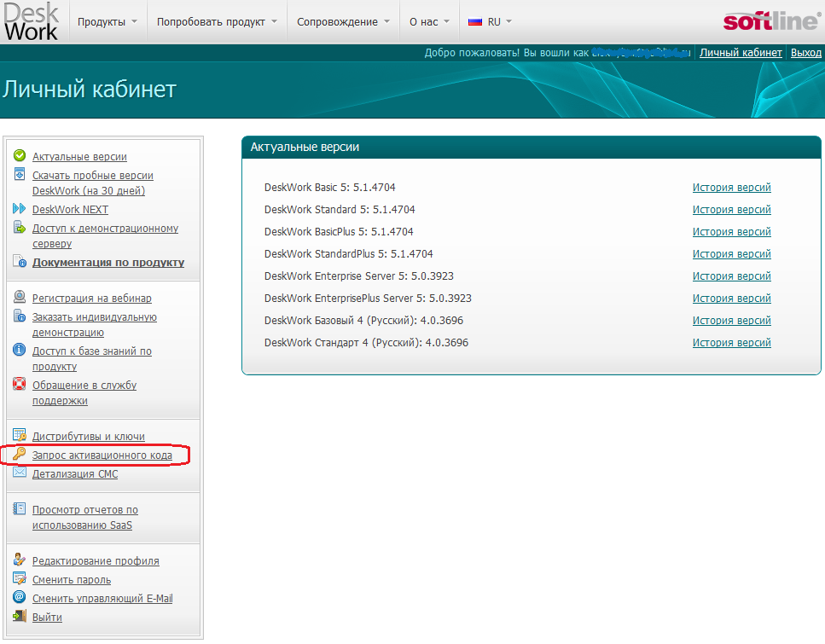Image resolution: width=825 pixels, height=644 pixels.
Task: Click the download icon beside Скачать пробные версии
Action: click(20, 174)
